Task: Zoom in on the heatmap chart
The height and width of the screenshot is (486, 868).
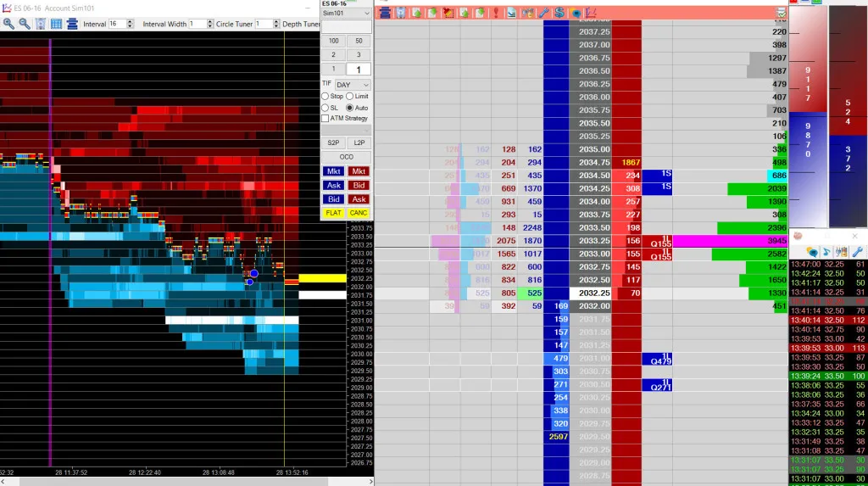Action: [8, 23]
